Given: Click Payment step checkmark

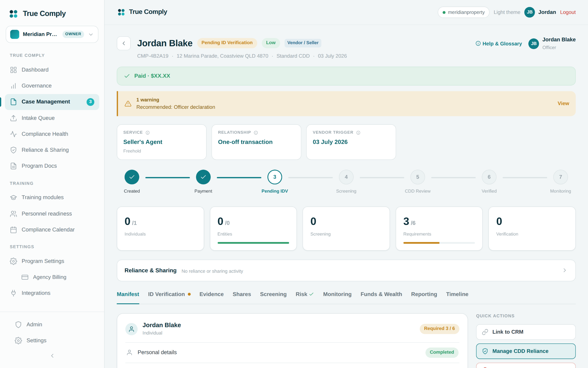Looking at the screenshot, I should [203, 177].
